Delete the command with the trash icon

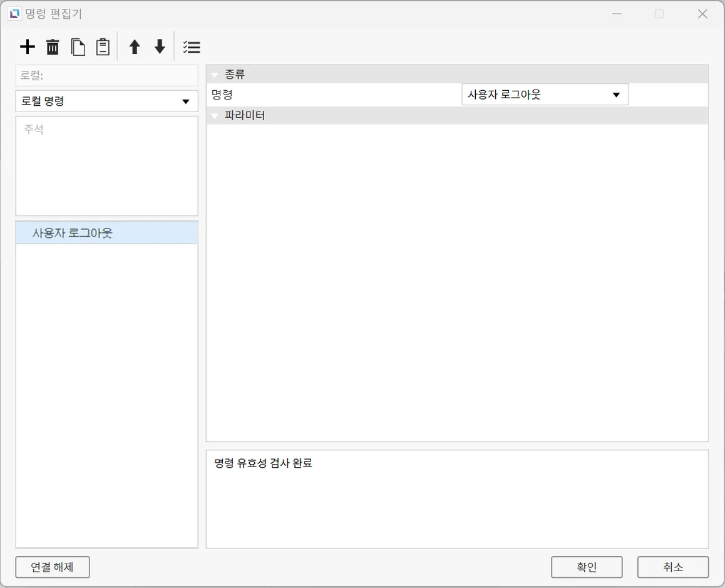(53, 47)
